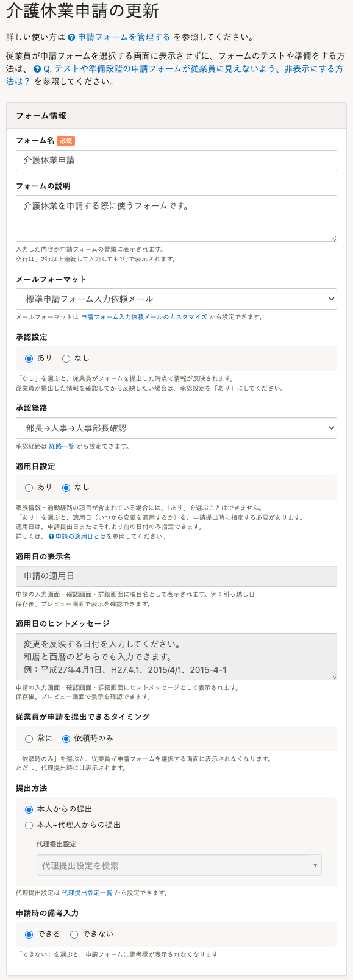Open the 経路一覧 link
This screenshot has width=353, height=980.
[62, 446]
